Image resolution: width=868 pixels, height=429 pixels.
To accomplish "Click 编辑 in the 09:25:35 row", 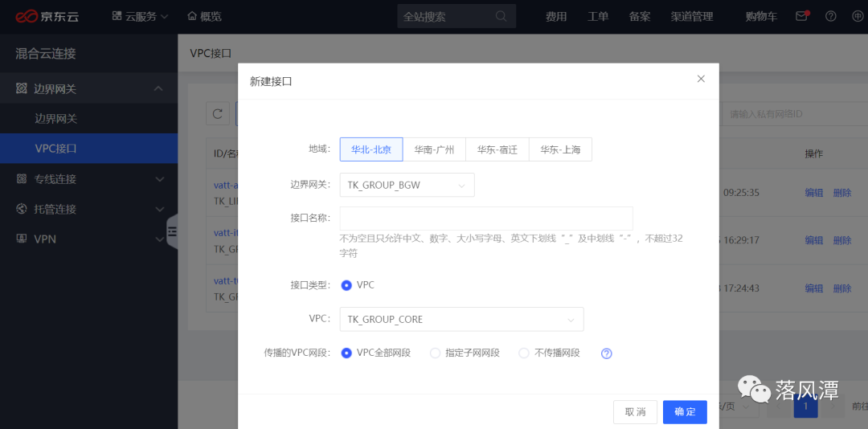I will [x=813, y=193].
